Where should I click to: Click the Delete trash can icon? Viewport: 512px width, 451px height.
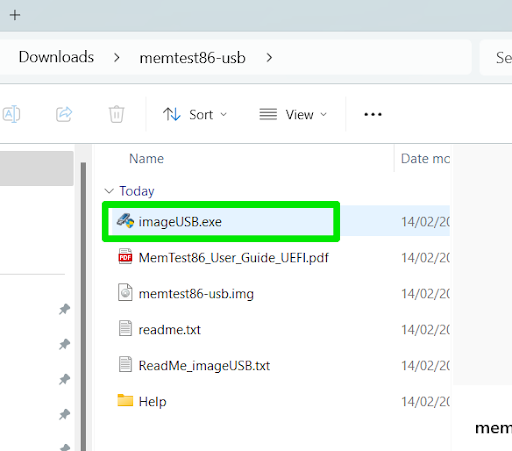116,114
